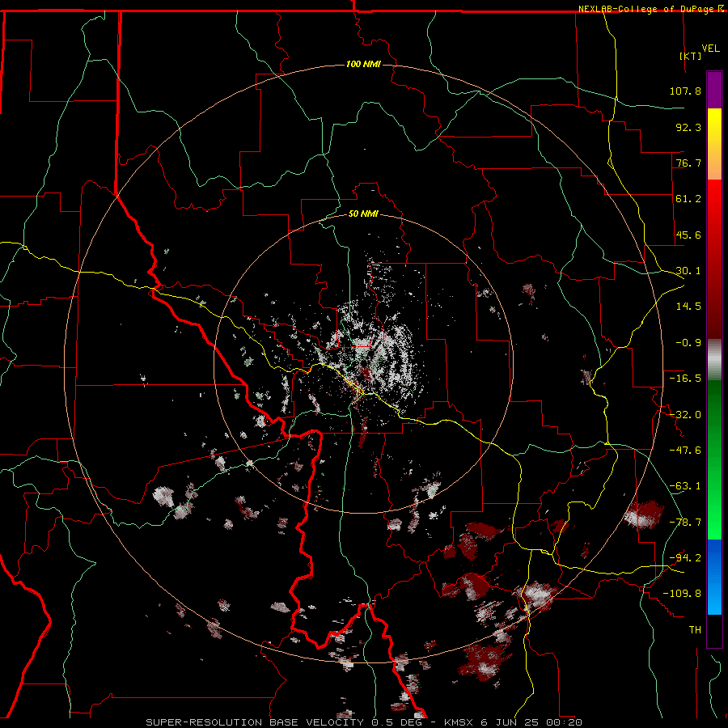Screen dimensions: 728x728
Task: Click the -32.0 velocity scale value
Action: [685, 415]
